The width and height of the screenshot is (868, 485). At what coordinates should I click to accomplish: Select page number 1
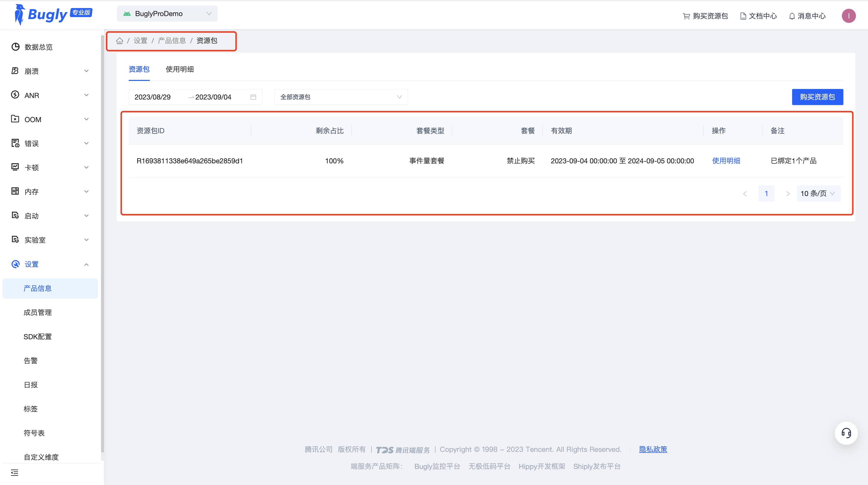(x=766, y=193)
